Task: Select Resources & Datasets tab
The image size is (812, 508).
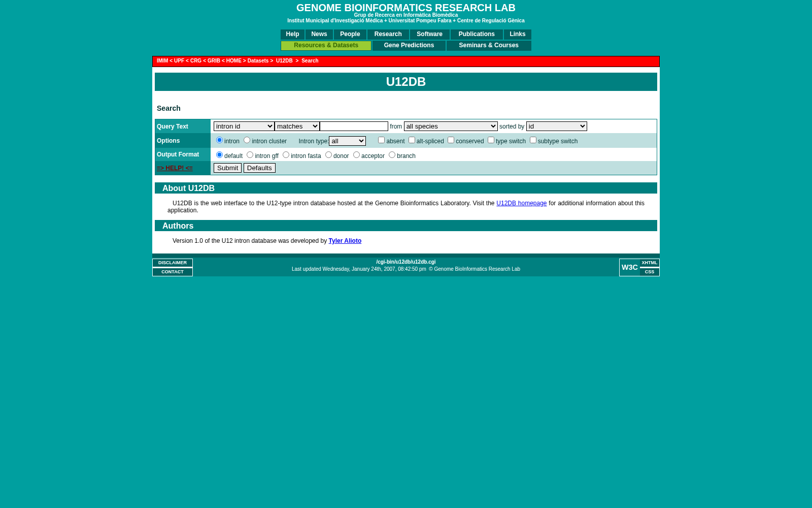Action: click(326, 46)
